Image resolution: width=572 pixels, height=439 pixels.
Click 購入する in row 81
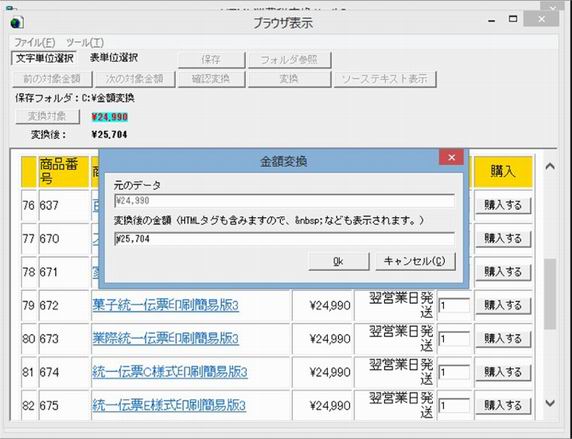[x=503, y=372]
